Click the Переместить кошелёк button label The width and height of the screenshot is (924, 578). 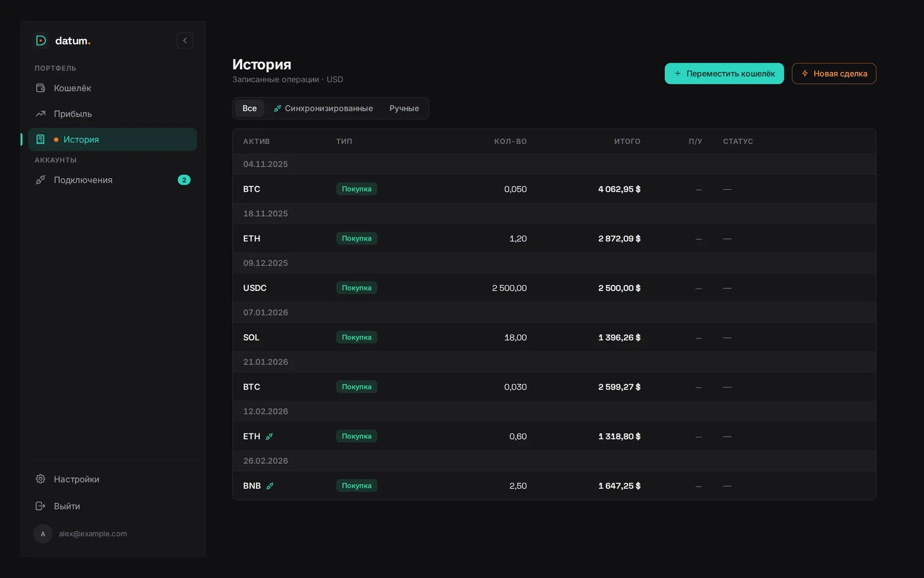(731, 74)
